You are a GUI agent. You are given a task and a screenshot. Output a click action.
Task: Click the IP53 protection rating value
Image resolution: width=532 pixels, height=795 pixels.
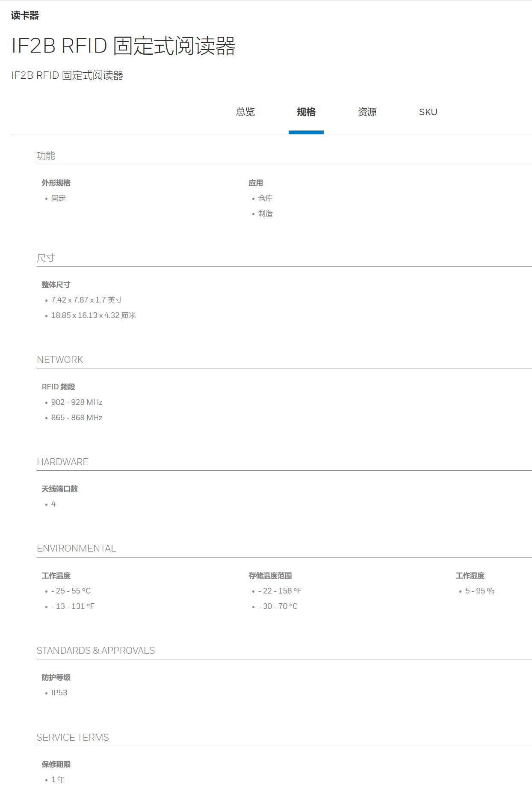(59, 693)
